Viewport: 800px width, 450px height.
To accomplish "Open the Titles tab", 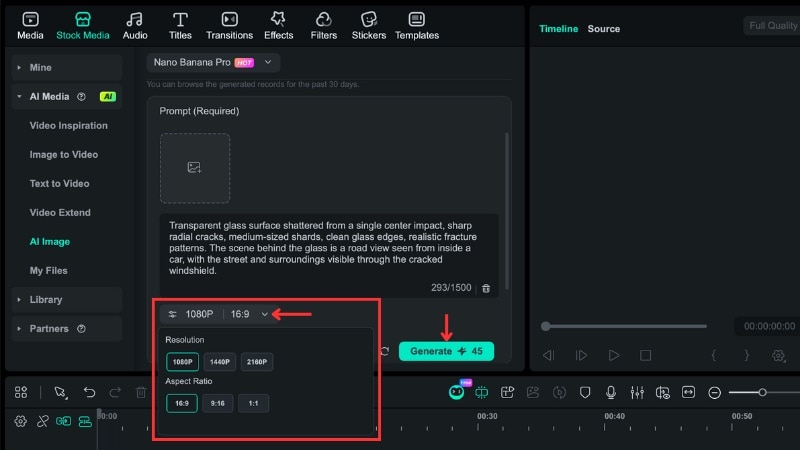I will coord(180,26).
